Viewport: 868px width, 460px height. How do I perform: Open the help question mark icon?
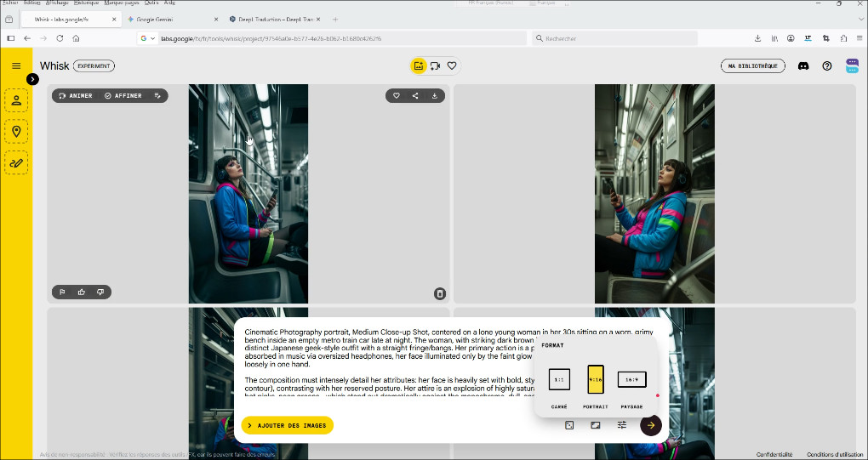click(827, 66)
